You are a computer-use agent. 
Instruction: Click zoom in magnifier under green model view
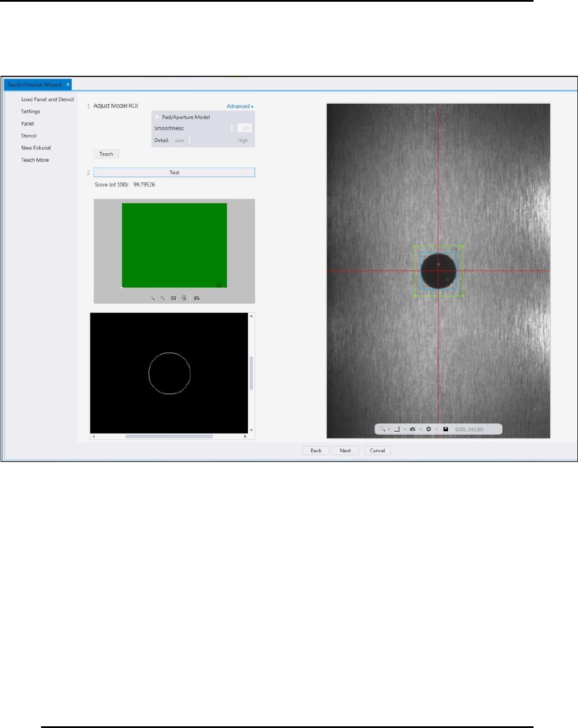162,298
